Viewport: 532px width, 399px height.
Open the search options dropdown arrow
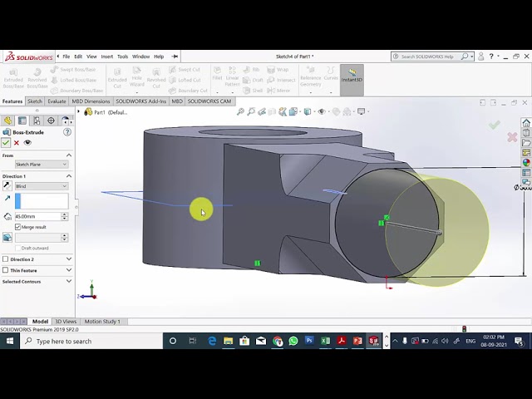472,57
